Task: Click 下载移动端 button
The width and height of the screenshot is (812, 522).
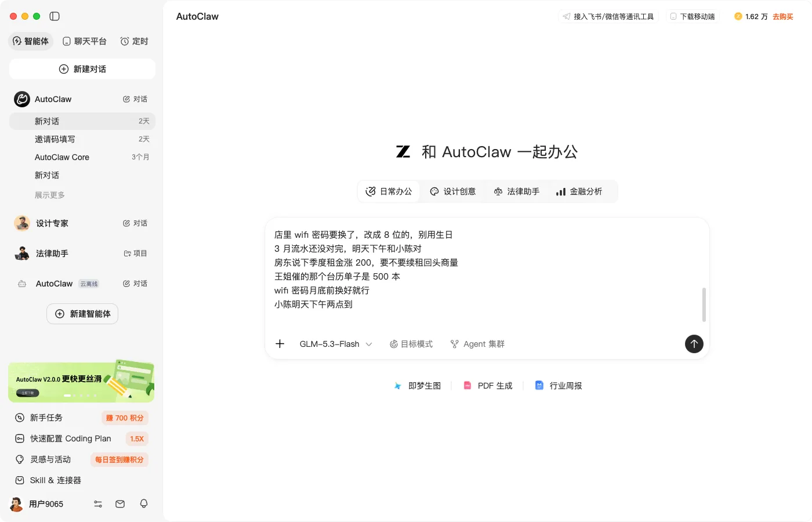Action: pos(693,16)
